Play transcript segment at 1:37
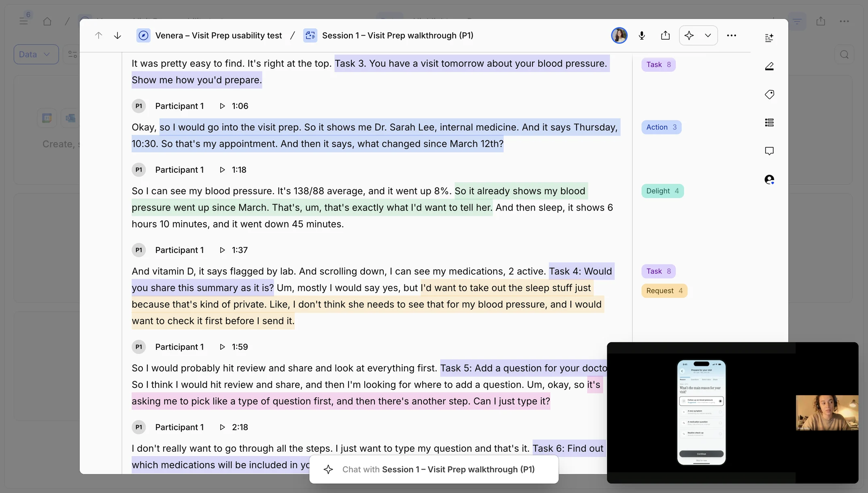The width and height of the screenshot is (868, 493). (x=222, y=250)
